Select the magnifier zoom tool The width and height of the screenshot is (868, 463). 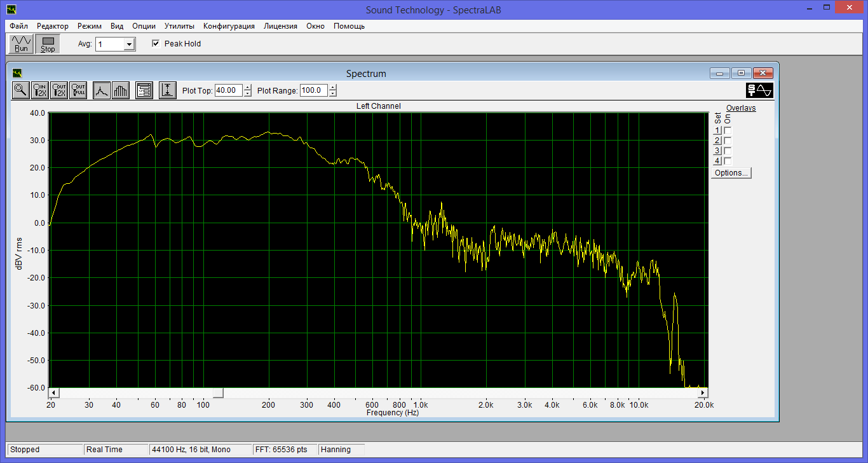click(x=21, y=90)
